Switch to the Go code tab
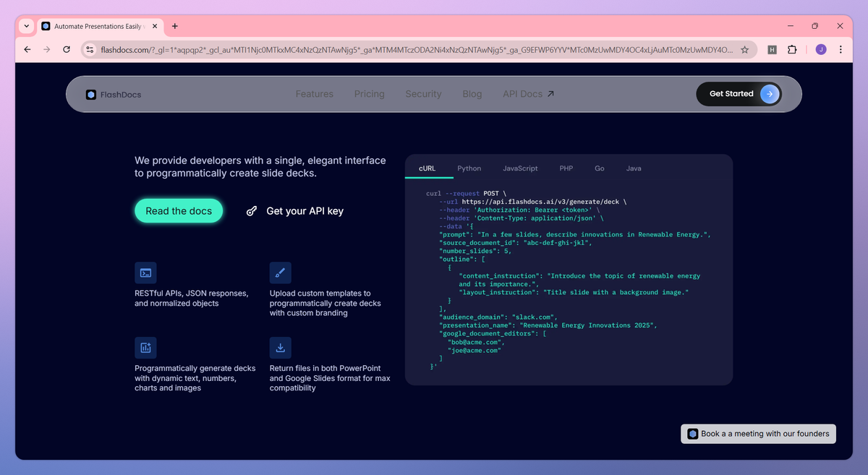 click(600, 168)
